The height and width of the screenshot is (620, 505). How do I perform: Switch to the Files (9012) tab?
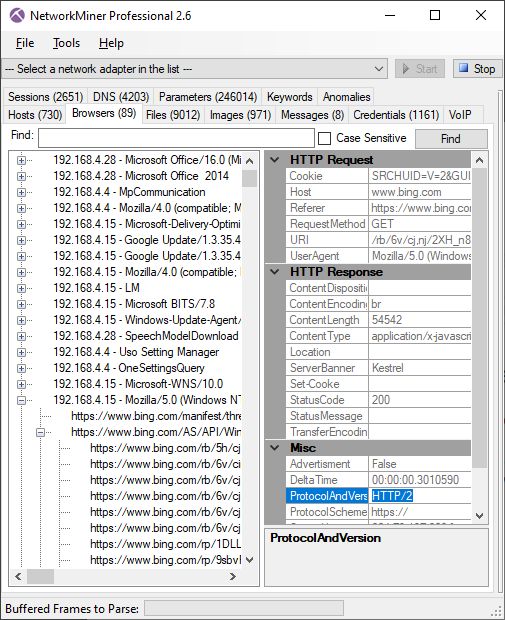pos(173,115)
